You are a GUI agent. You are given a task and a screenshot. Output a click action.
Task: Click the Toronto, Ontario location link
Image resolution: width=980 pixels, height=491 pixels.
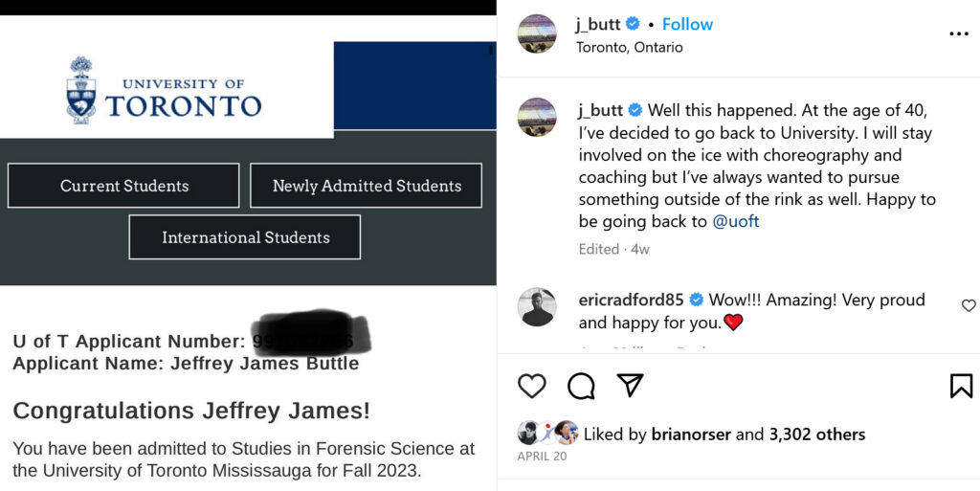coord(629,47)
